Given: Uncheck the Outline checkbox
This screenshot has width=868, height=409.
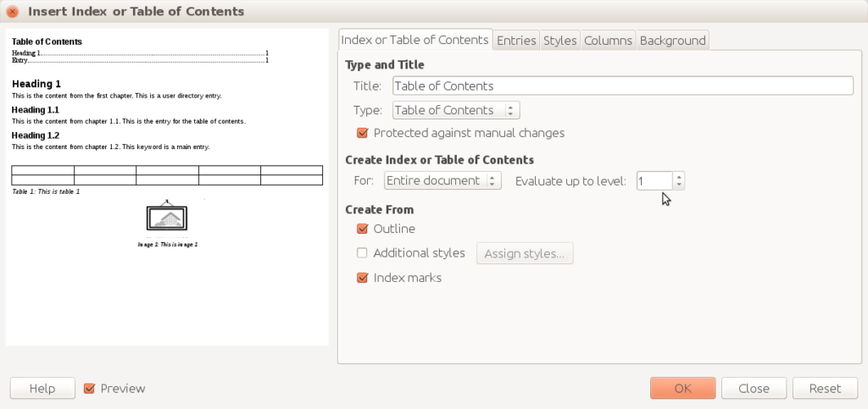Looking at the screenshot, I should click(363, 229).
